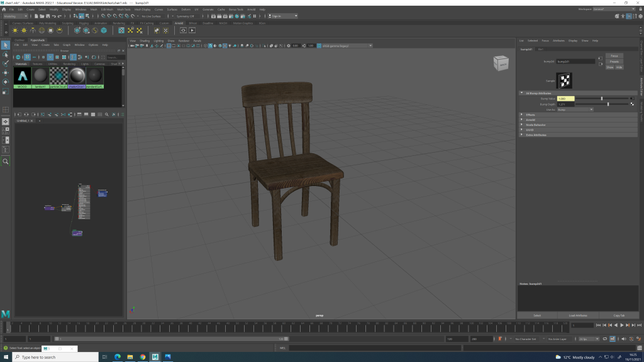The image size is (644, 362).
Task: Click the magnifier icon in Hypershade graph toolbar
Action: pos(107,114)
